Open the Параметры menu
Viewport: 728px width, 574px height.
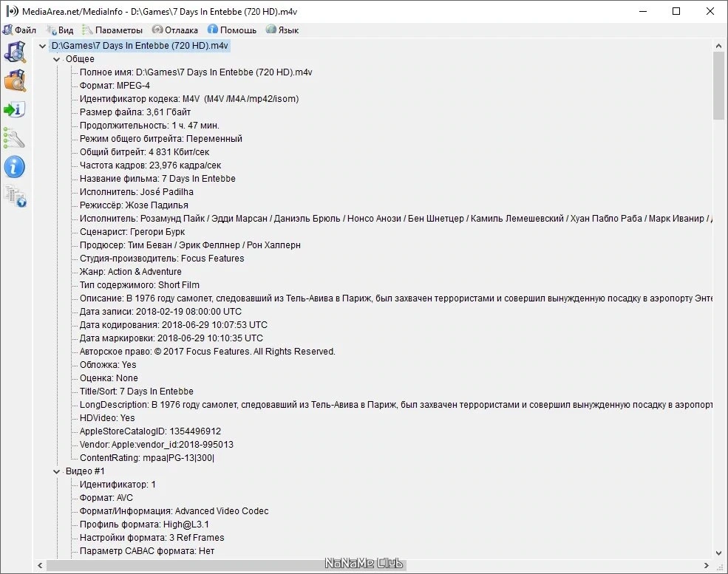tap(112, 30)
